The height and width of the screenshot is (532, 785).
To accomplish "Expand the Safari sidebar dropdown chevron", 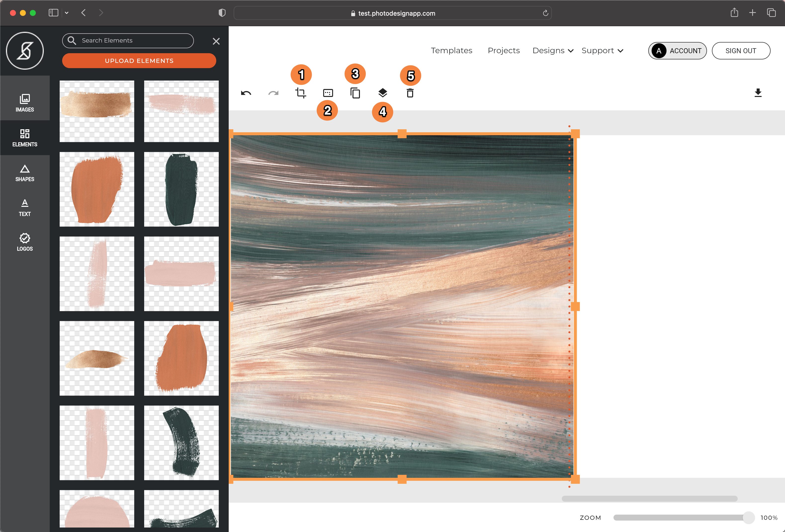I will coord(67,13).
